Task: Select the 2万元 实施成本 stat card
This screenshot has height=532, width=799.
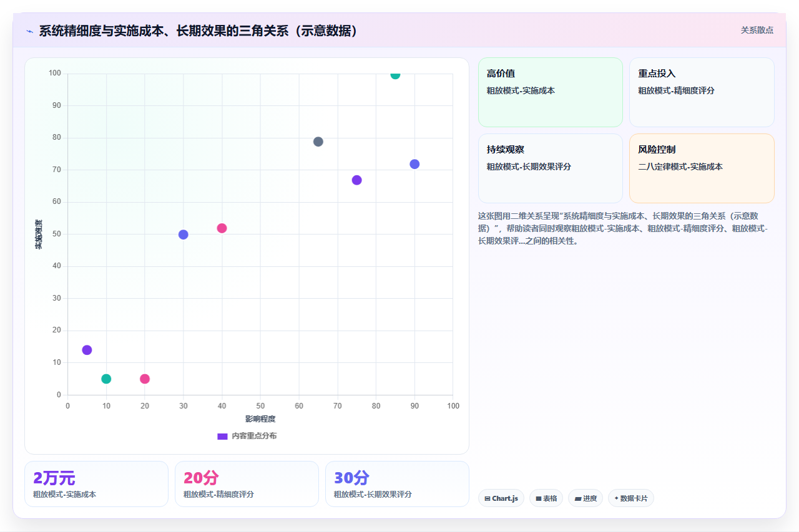Action: tap(96, 484)
